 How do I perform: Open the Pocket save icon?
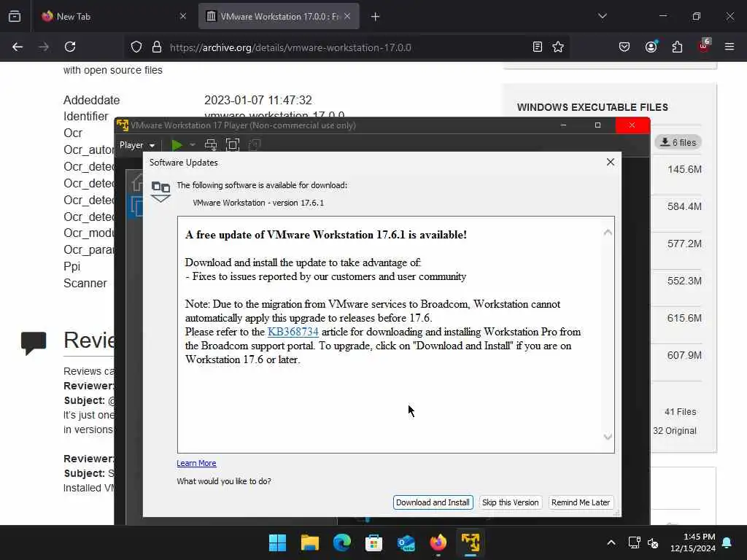(x=624, y=47)
